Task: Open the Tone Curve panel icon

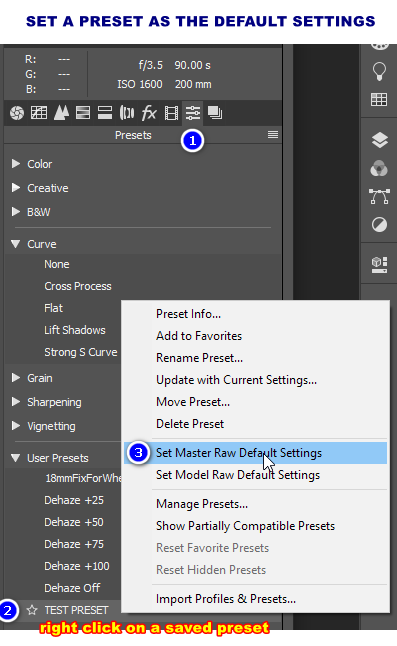Action: point(39,113)
